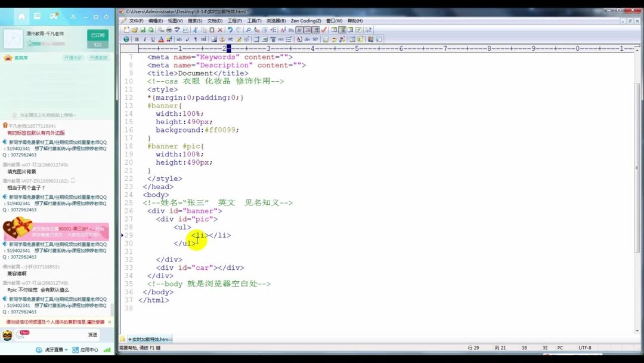Open a file via the Open folder toolbar icon
Viewport: 644px width, 363px height.
pyautogui.click(x=135, y=30)
